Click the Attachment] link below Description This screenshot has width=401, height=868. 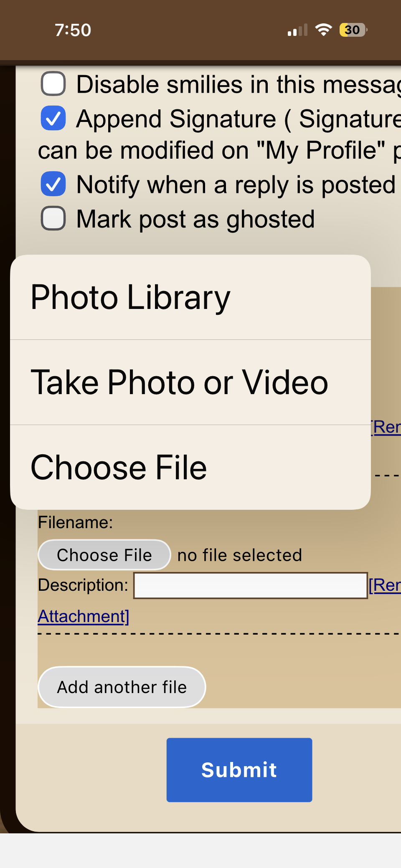click(x=84, y=616)
